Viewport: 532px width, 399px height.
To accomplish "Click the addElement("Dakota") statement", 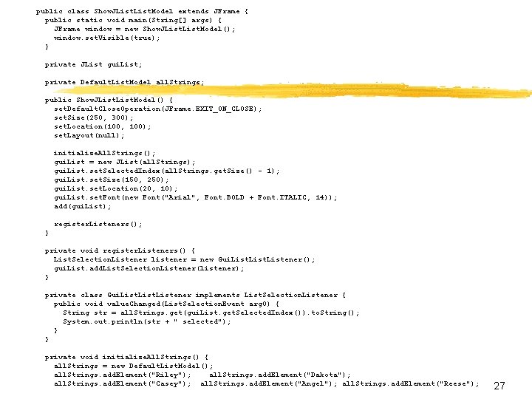I will [280, 375].
